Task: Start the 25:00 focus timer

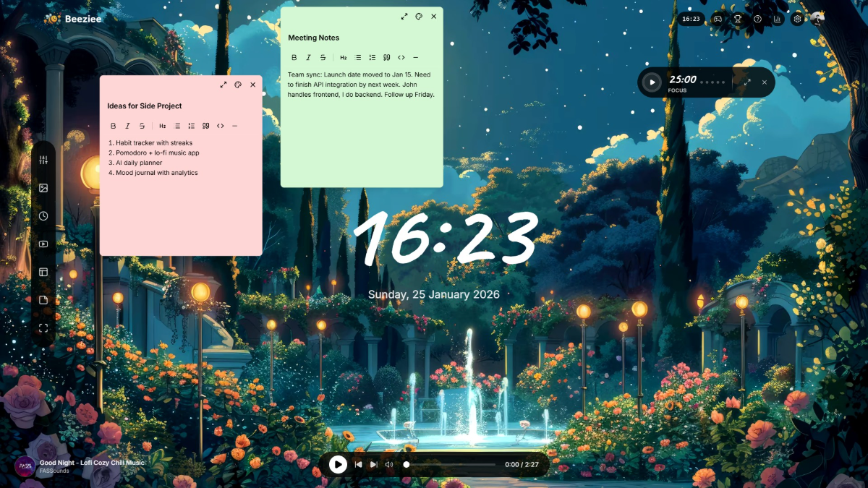Action: click(x=652, y=82)
